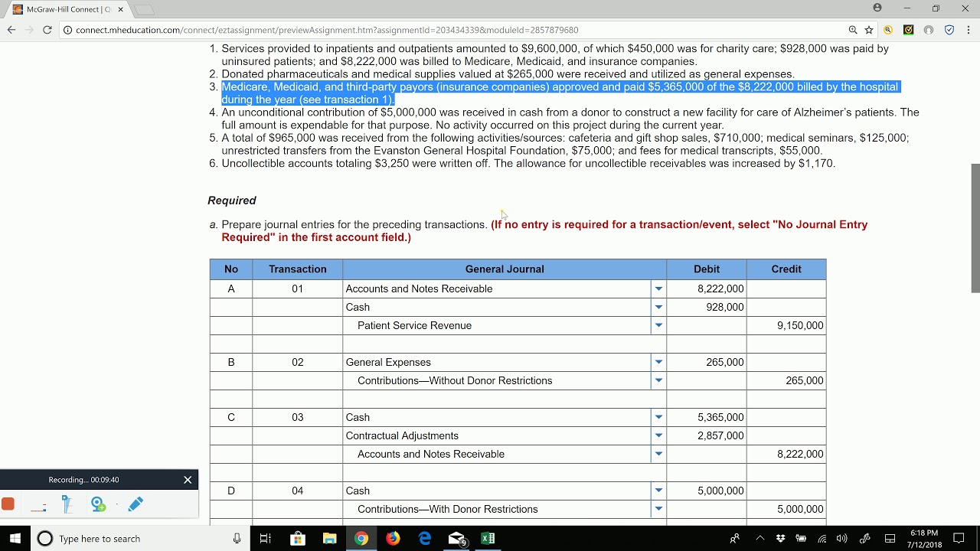The width and height of the screenshot is (980, 551).
Task: Click Cortana microphone icon
Action: (x=237, y=539)
